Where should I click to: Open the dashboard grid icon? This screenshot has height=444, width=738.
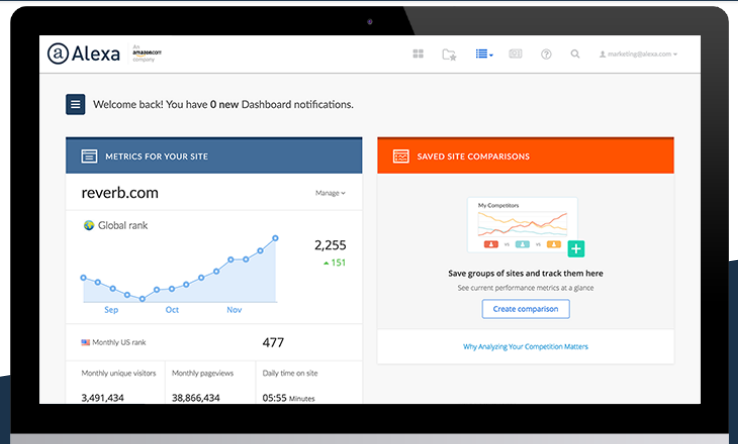(x=418, y=54)
